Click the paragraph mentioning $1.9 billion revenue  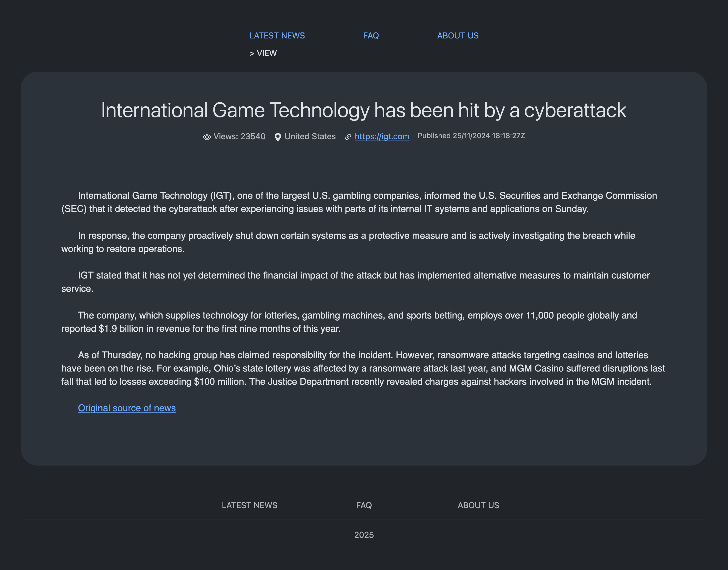point(349,322)
